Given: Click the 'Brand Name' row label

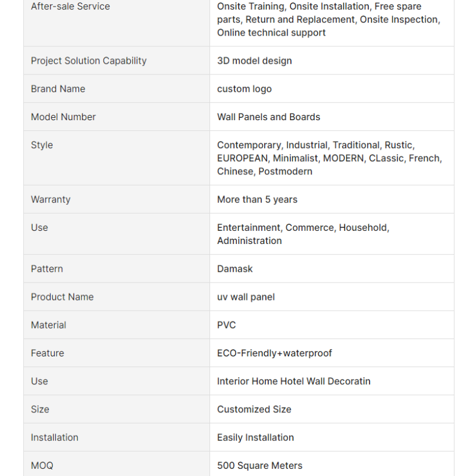Looking at the screenshot, I should tap(58, 89).
